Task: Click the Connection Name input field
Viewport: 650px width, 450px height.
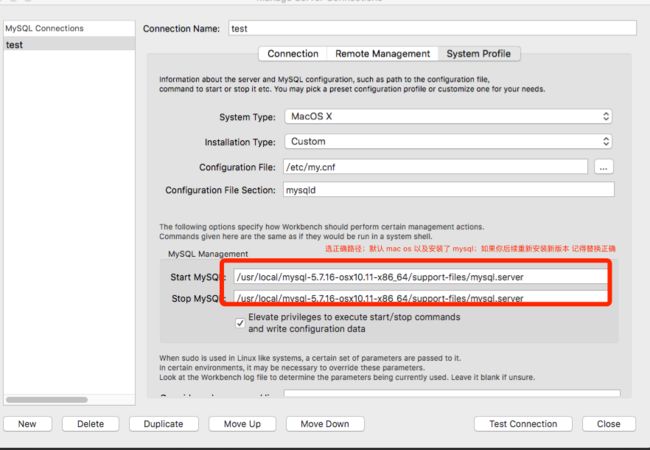Action: click(x=432, y=28)
